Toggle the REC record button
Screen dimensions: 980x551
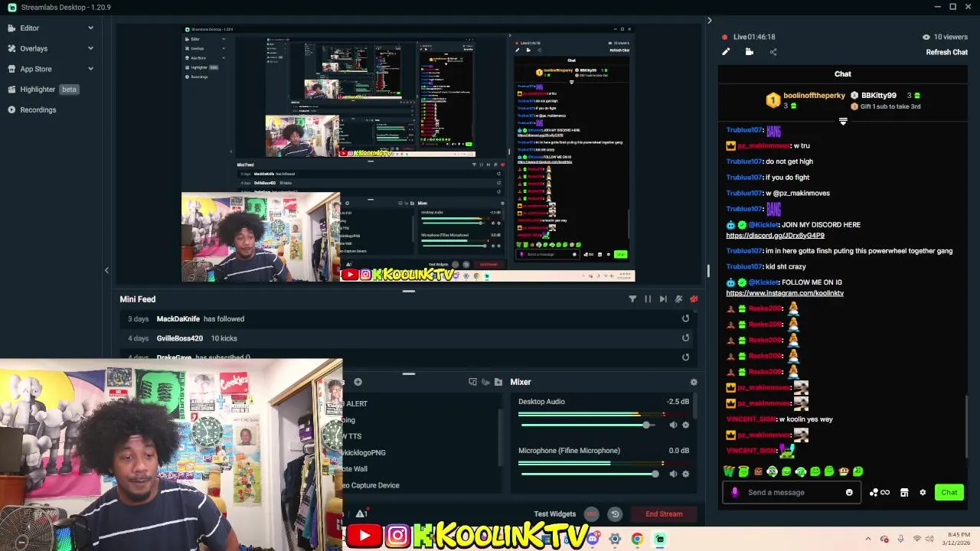[x=591, y=514]
